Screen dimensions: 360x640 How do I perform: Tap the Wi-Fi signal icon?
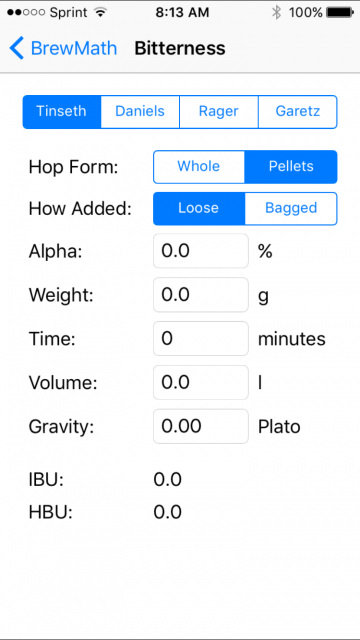(100, 12)
